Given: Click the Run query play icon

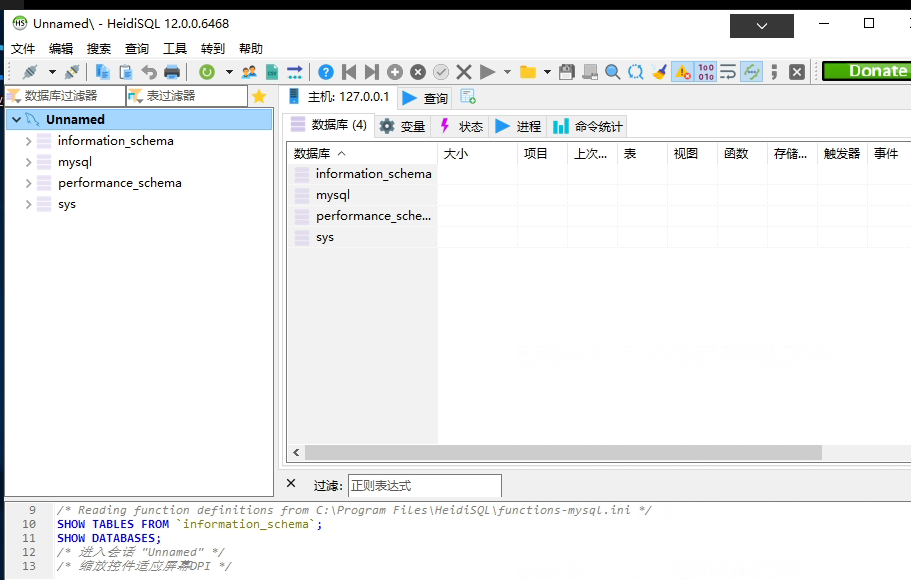Looking at the screenshot, I should pos(487,72).
